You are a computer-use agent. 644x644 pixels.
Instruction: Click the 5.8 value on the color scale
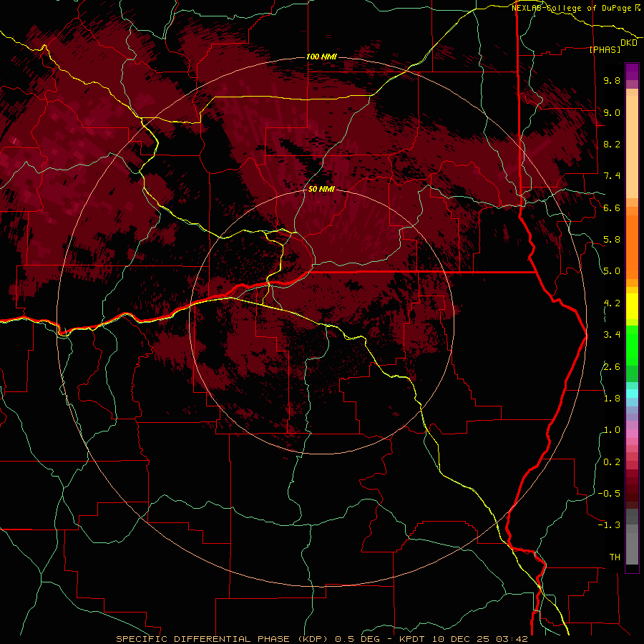(x=612, y=240)
